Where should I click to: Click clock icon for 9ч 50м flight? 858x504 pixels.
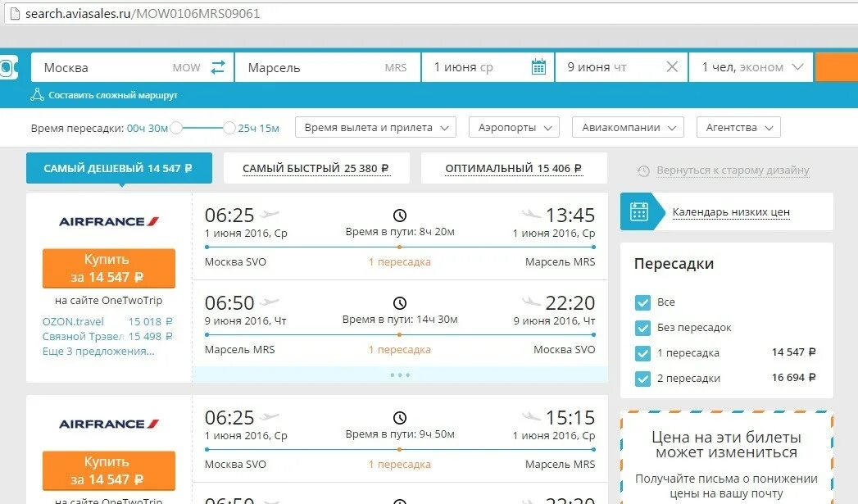pyautogui.click(x=400, y=417)
